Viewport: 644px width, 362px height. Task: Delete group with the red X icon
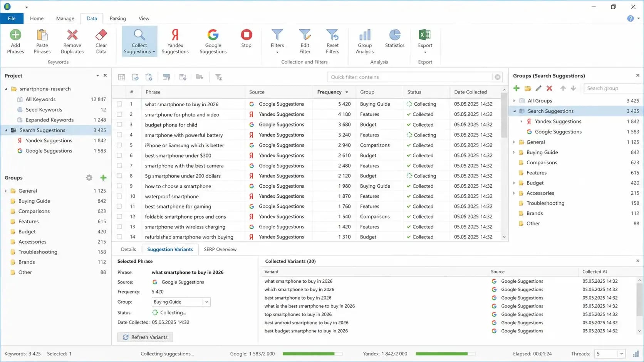click(x=549, y=88)
